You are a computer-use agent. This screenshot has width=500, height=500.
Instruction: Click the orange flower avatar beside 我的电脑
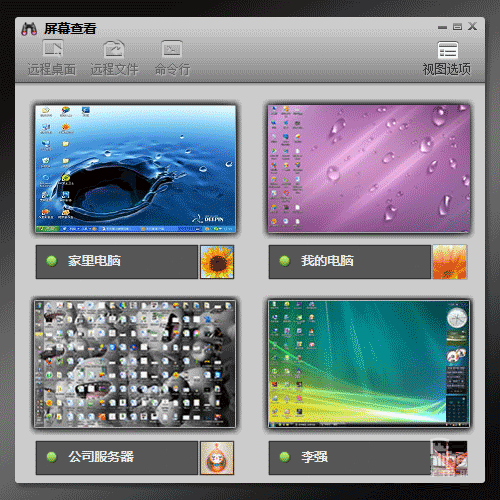coord(450,262)
